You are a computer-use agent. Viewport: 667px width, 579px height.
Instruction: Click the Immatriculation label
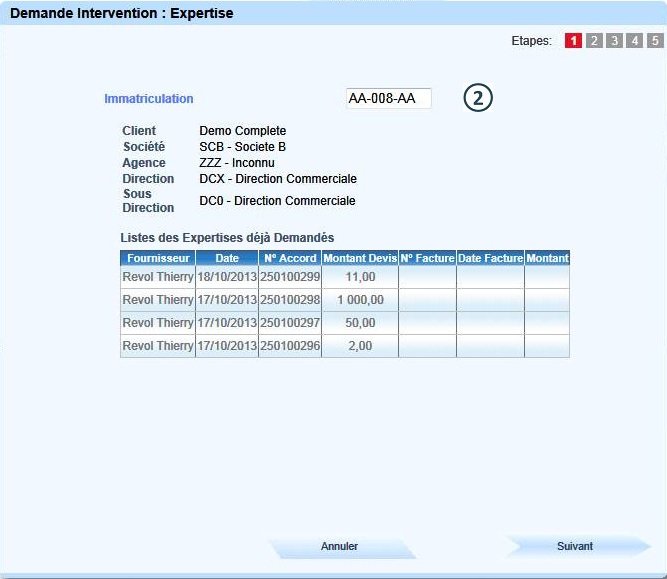pyautogui.click(x=149, y=99)
